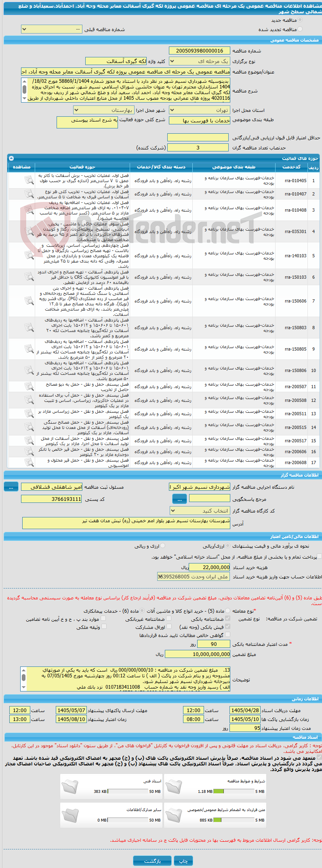Viewport: 322px width, 868px height.
Task: Open view icon for row rra-150103
Action: click(x=29, y=277)
